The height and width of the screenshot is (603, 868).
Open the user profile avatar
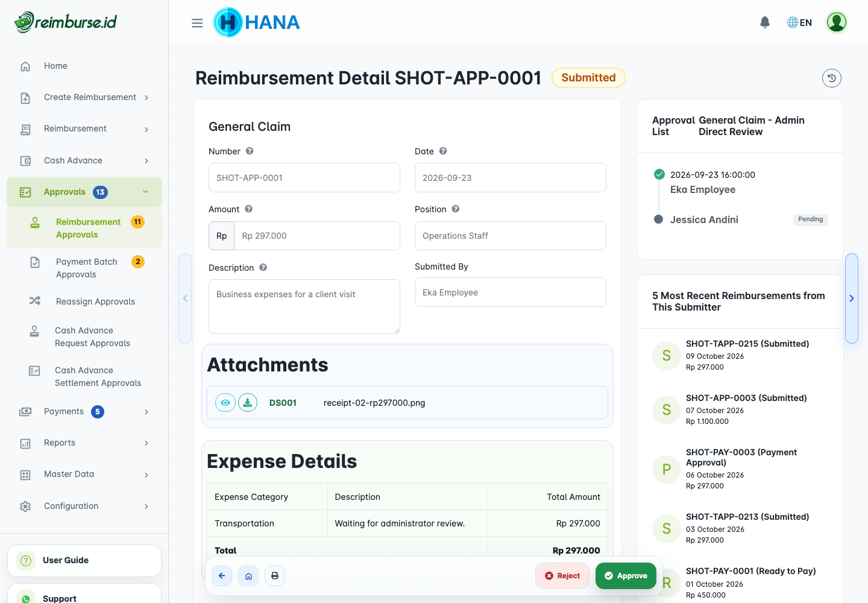click(x=837, y=22)
